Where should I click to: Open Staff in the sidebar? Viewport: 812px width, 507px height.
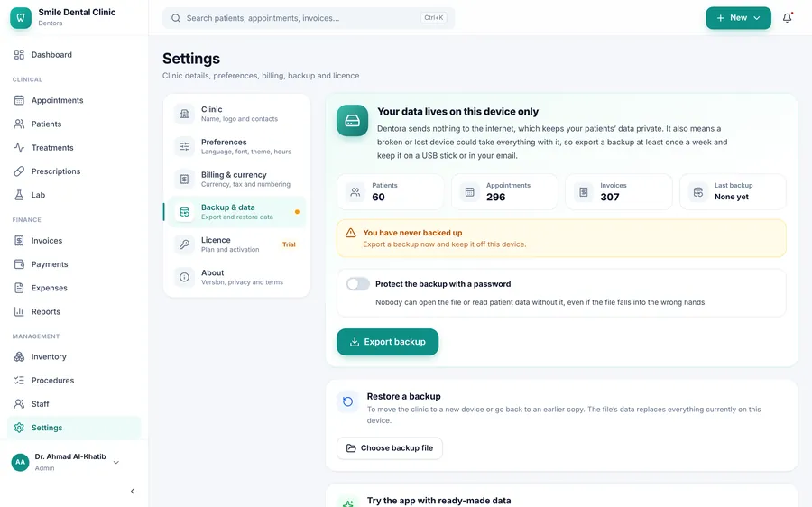coord(74,404)
